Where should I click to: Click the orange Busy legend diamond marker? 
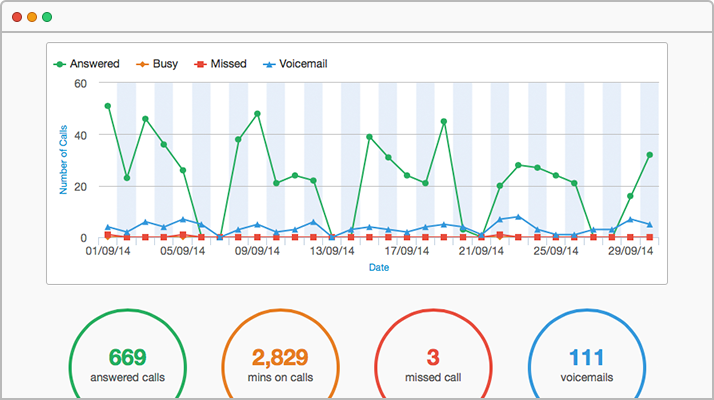tap(142, 65)
